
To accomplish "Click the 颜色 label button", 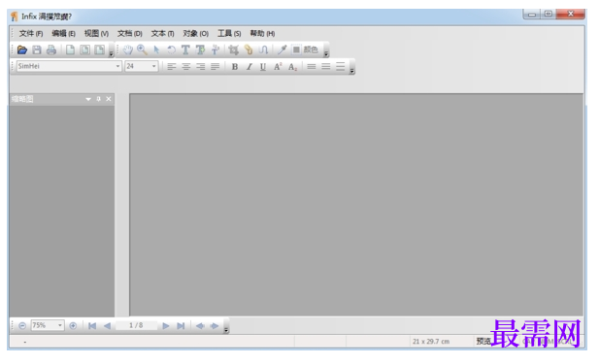I will click(311, 50).
